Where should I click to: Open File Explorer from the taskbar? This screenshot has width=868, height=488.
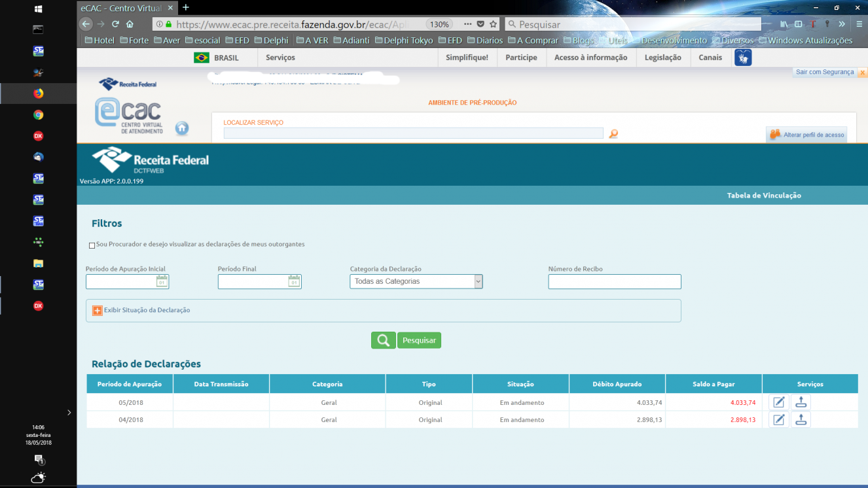click(x=38, y=264)
